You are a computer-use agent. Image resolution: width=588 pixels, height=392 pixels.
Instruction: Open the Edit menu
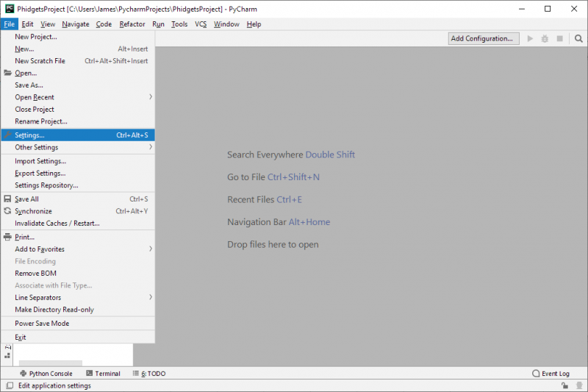point(27,24)
